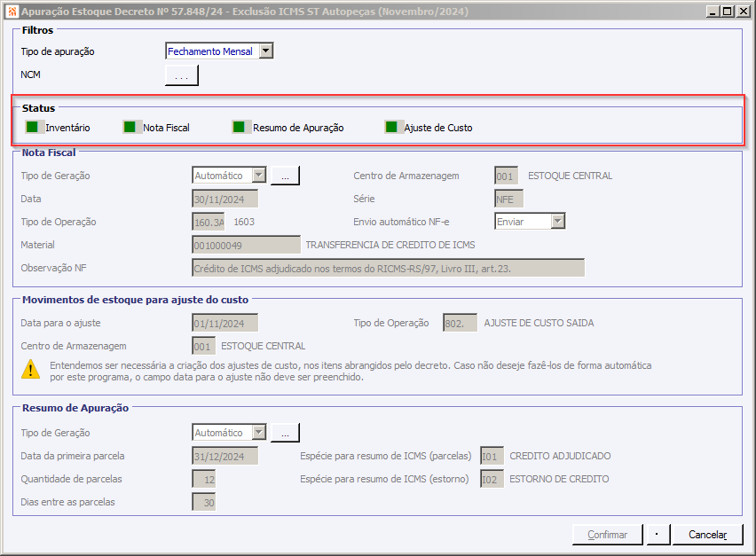This screenshot has width=756, height=556.
Task: Click Movimentos Centro de Armazenagem field 001
Action: point(203,346)
